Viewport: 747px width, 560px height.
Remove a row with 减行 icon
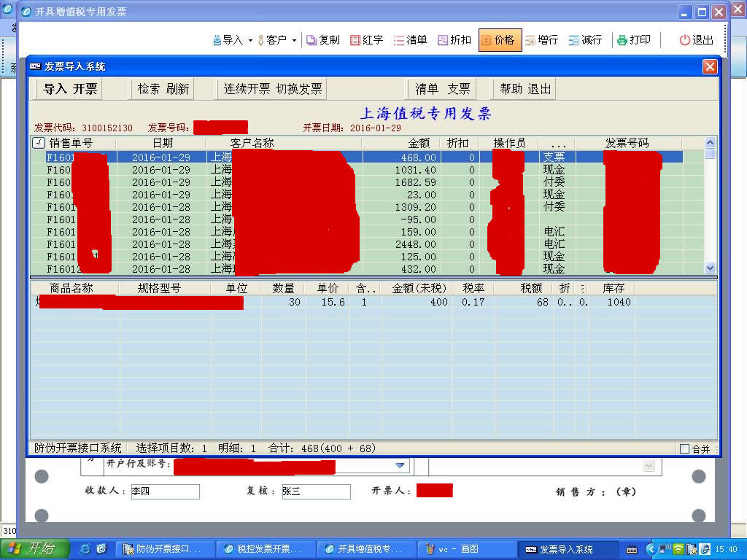585,40
